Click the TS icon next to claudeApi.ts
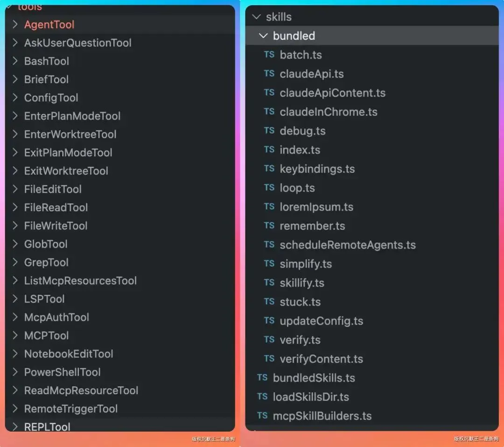Viewport: 504px width, 447px height. (269, 74)
